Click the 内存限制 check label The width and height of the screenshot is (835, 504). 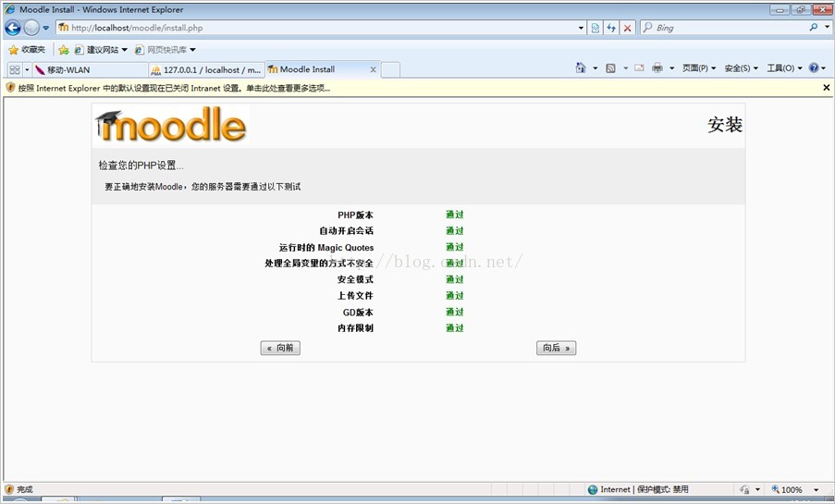tap(355, 328)
